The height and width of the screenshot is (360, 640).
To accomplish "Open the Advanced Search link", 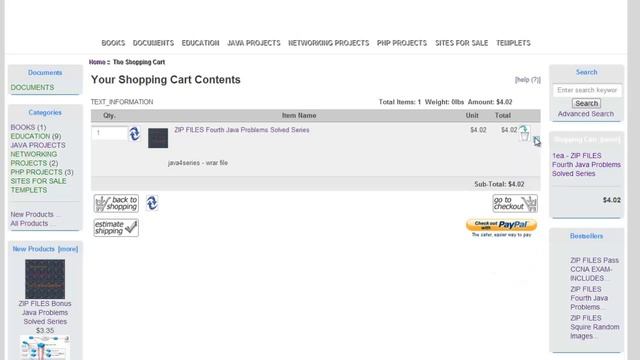I will tap(586, 114).
